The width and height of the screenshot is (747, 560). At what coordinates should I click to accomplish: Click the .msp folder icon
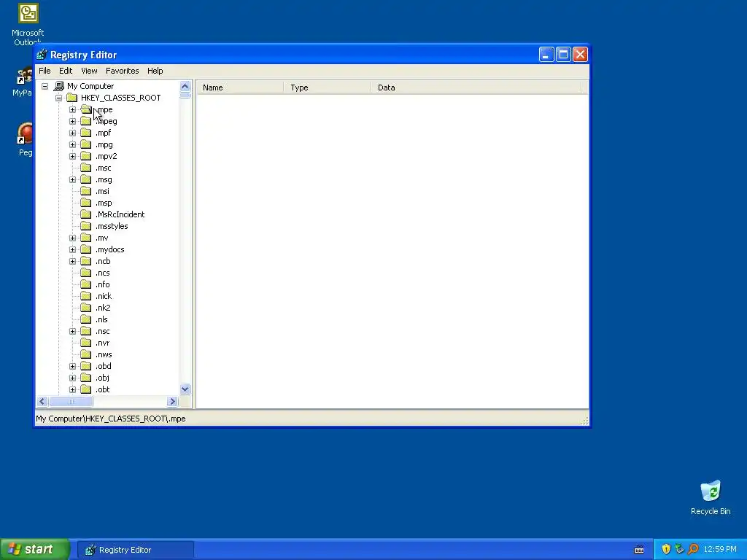point(86,203)
